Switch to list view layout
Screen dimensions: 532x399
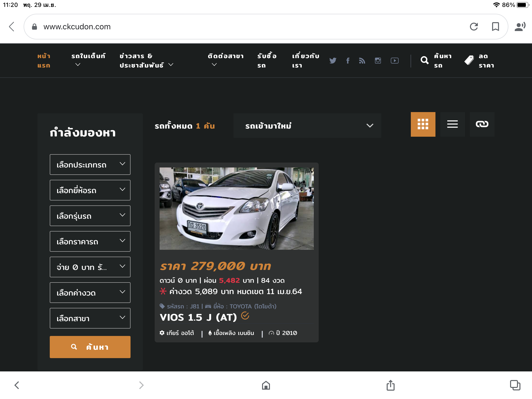click(x=452, y=124)
